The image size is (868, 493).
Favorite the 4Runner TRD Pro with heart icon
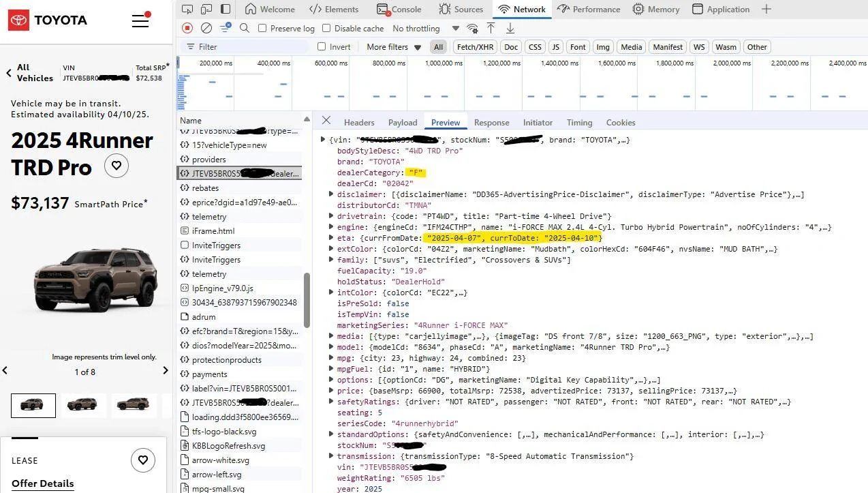click(117, 166)
